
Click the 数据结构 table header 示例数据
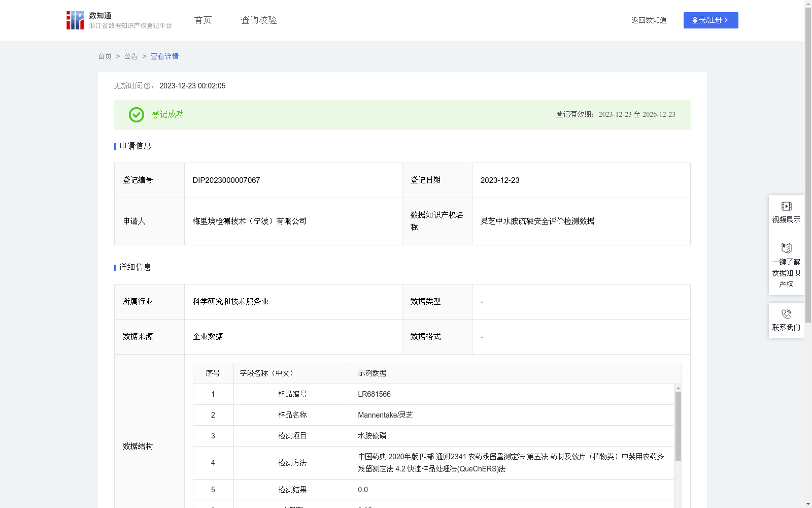pyautogui.click(x=371, y=373)
